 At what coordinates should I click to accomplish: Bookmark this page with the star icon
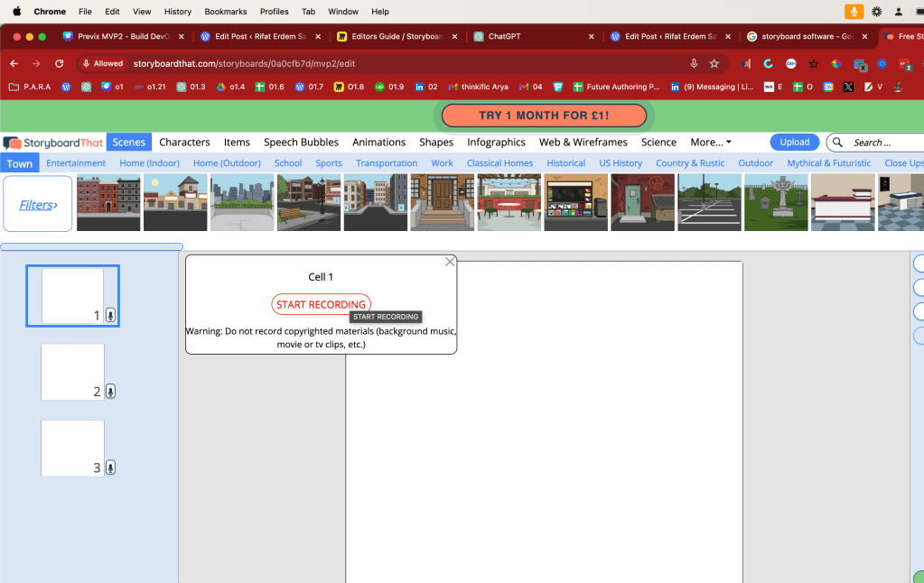pyautogui.click(x=714, y=63)
